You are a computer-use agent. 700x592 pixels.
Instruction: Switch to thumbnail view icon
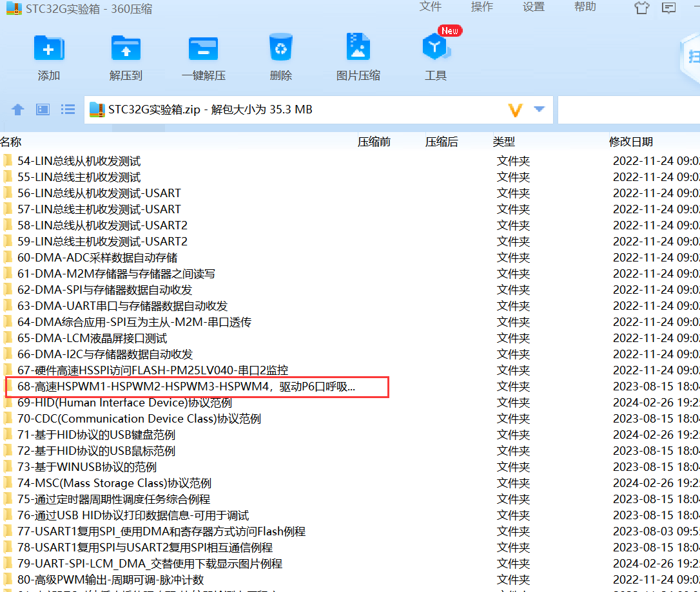[x=43, y=110]
